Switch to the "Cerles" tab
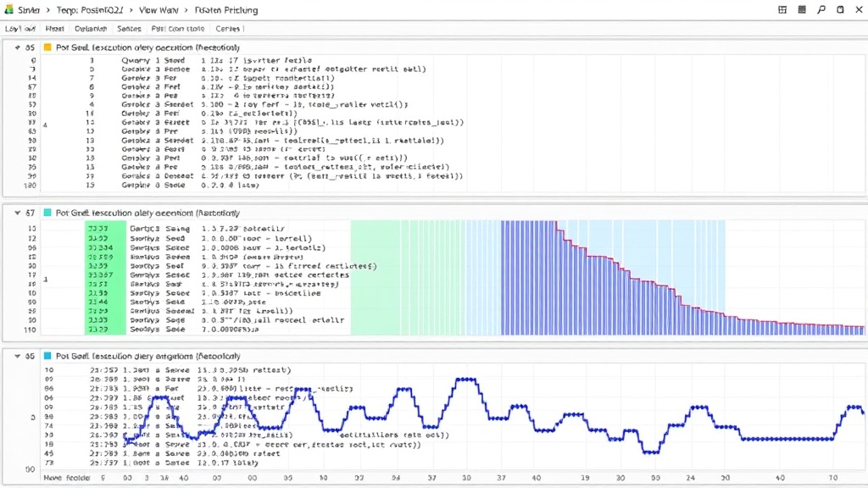 click(227, 28)
